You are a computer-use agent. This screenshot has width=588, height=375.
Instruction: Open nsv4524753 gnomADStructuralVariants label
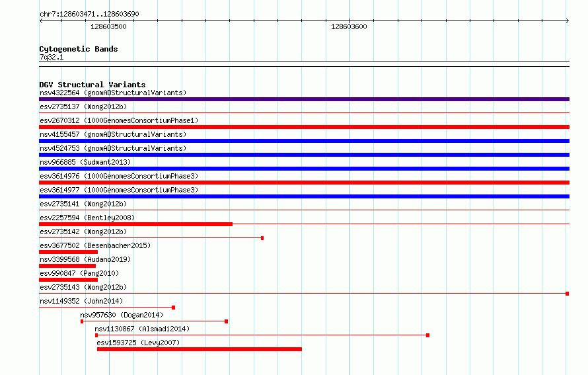click(x=113, y=148)
